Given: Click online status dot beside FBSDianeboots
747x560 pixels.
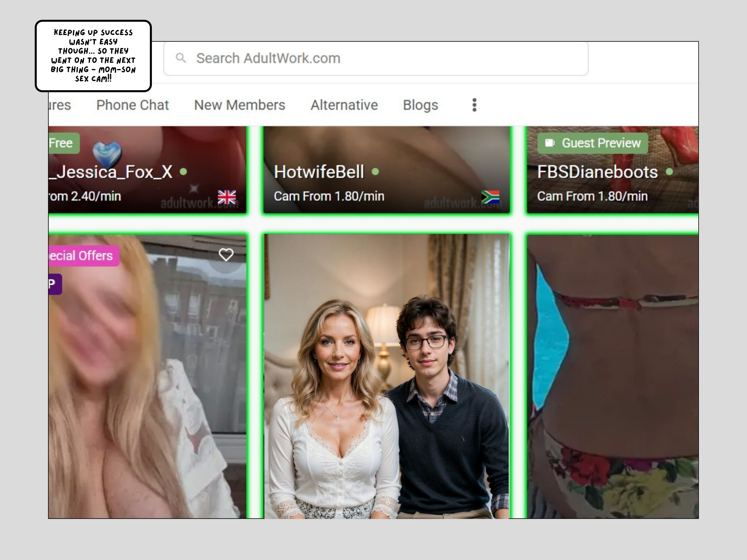Looking at the screenshot, I should (669, 172).
